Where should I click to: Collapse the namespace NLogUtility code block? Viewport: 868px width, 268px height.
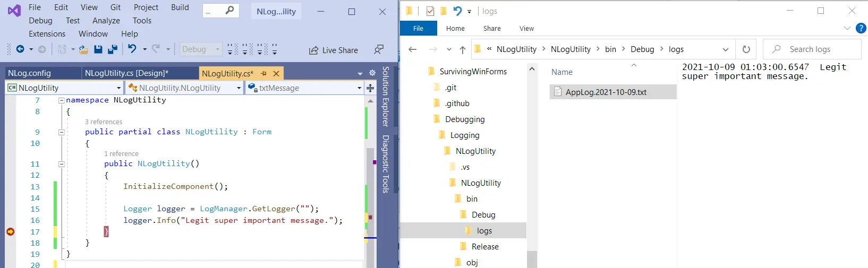62,100
